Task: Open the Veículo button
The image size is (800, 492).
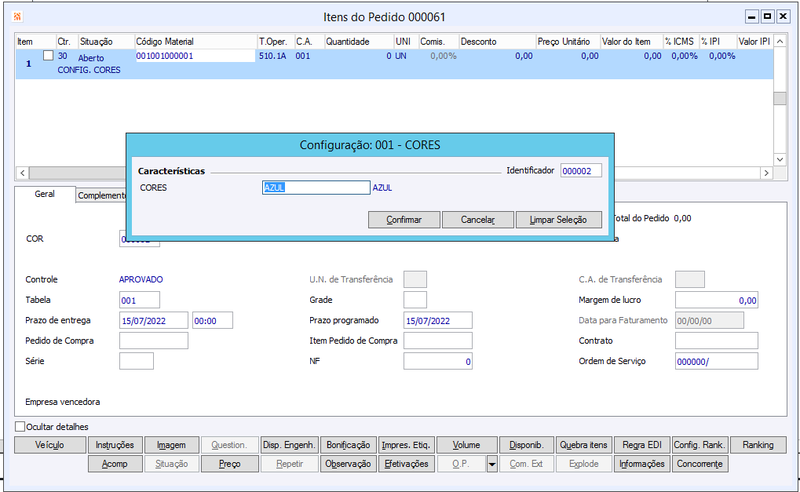Action: (x=50, y=445)
